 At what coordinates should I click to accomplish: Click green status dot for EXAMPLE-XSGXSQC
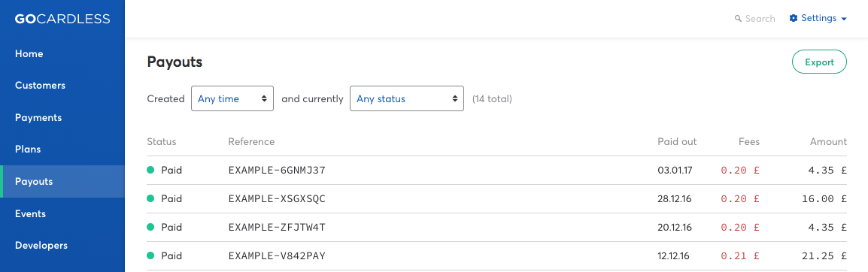150,198
